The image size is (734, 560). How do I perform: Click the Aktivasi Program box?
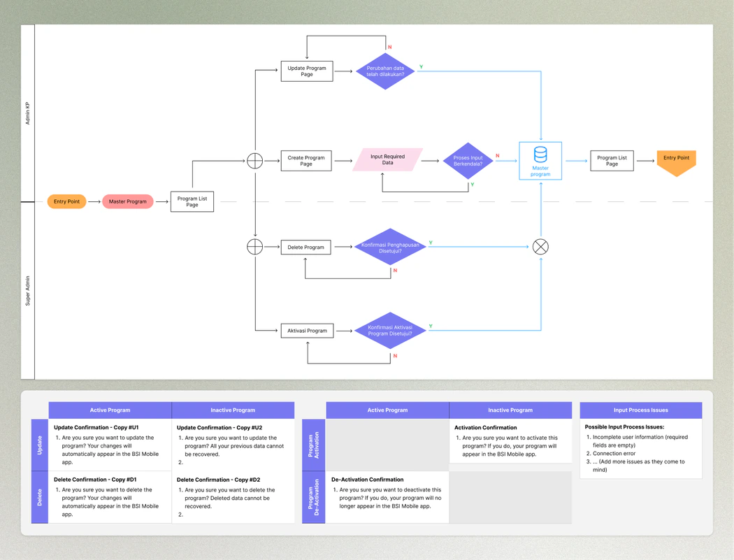(307, 331)
